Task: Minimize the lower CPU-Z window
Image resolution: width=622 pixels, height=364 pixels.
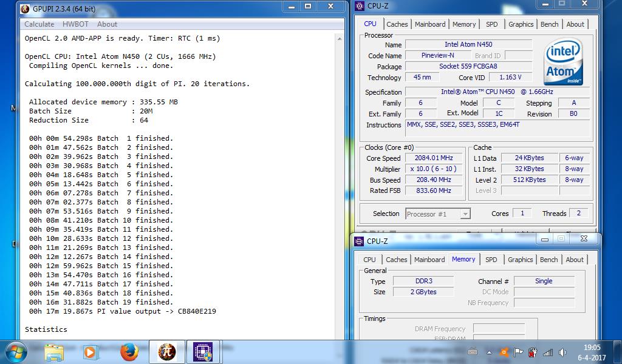Action: click(x=545, y=239)
